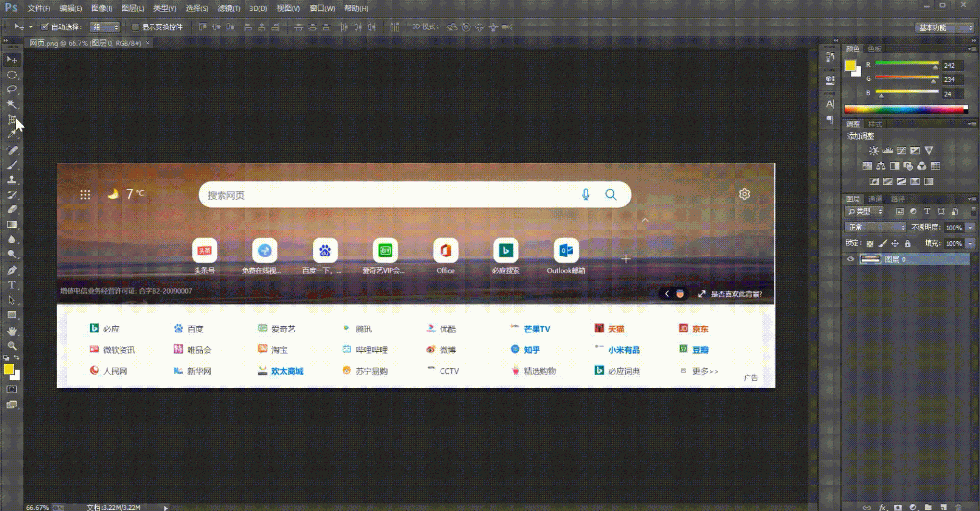Select the Dodge tool
Image resolution: width=980 pixels, height=511 pixels.
[x=12, y=254]
